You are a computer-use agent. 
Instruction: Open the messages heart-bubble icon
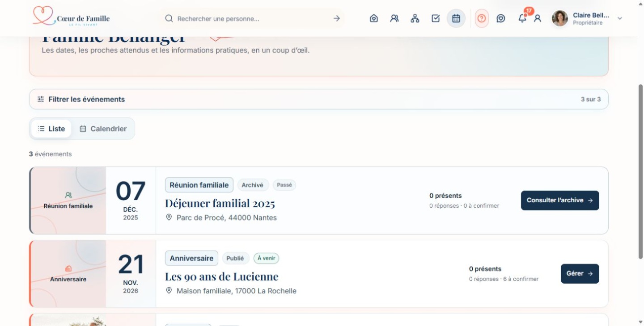tap(501, 18)
